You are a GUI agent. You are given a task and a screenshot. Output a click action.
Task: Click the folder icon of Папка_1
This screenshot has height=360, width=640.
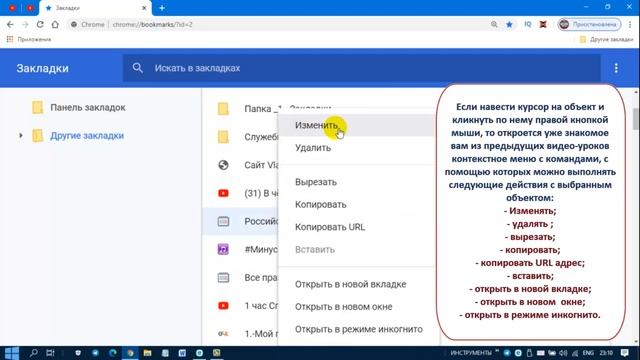coord(223,109)
